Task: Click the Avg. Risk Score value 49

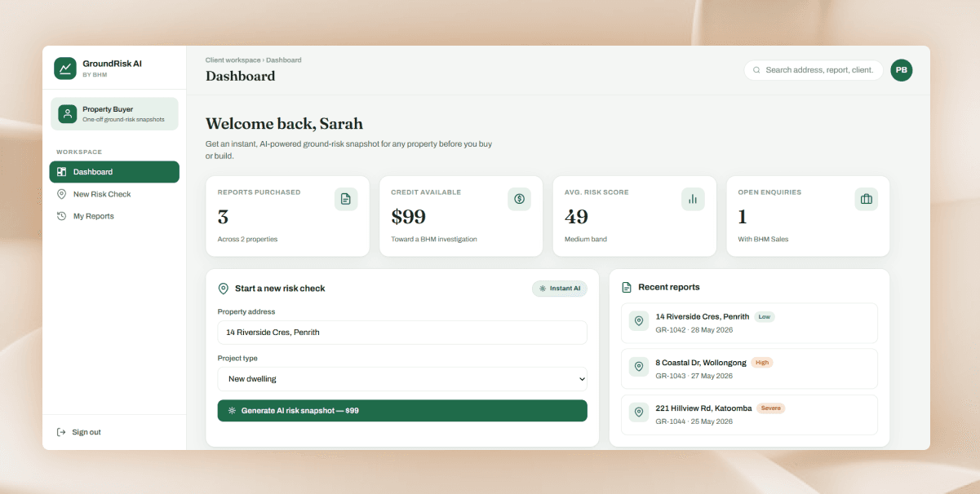Action: (x=577, y=217)
